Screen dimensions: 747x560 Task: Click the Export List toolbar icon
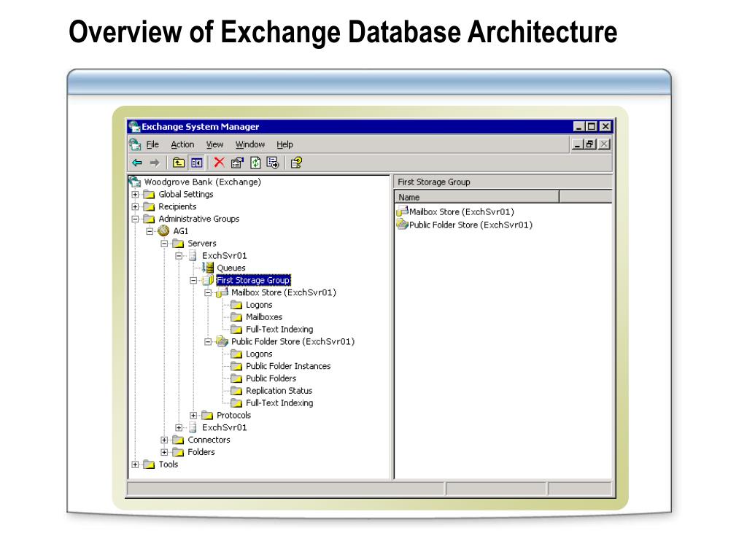[273, 163]
